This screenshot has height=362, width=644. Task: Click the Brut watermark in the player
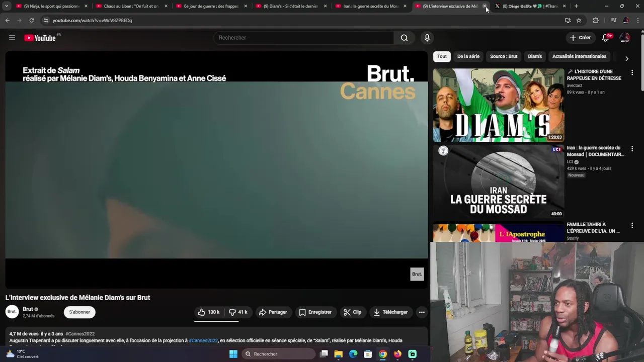coord(417,274)
